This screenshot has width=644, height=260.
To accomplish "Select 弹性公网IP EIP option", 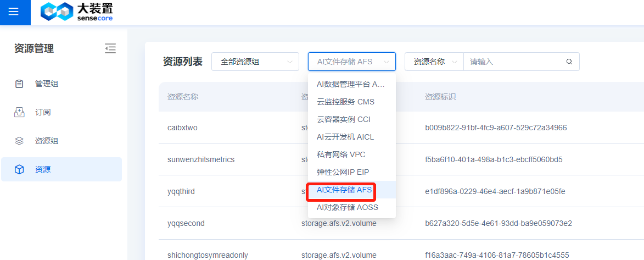I will 343,172.
